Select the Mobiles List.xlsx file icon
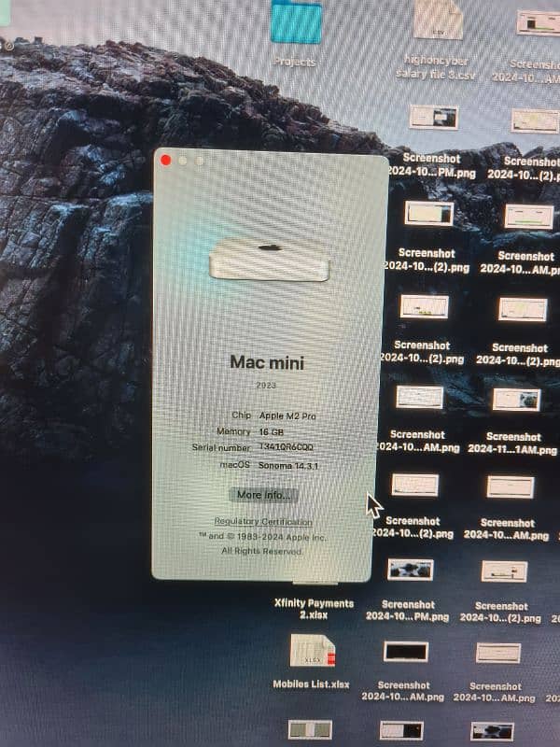 point(313,651)
